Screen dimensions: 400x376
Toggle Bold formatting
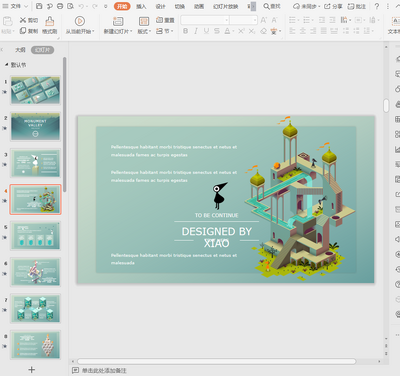(x=185, y=31)
